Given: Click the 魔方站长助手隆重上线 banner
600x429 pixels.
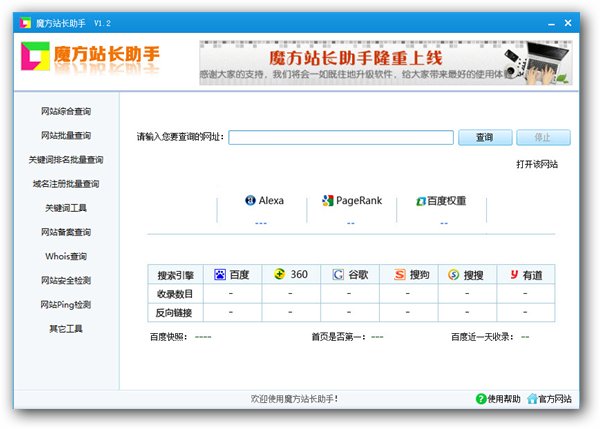Looking at the screenshot, I should tap(386, 63).
